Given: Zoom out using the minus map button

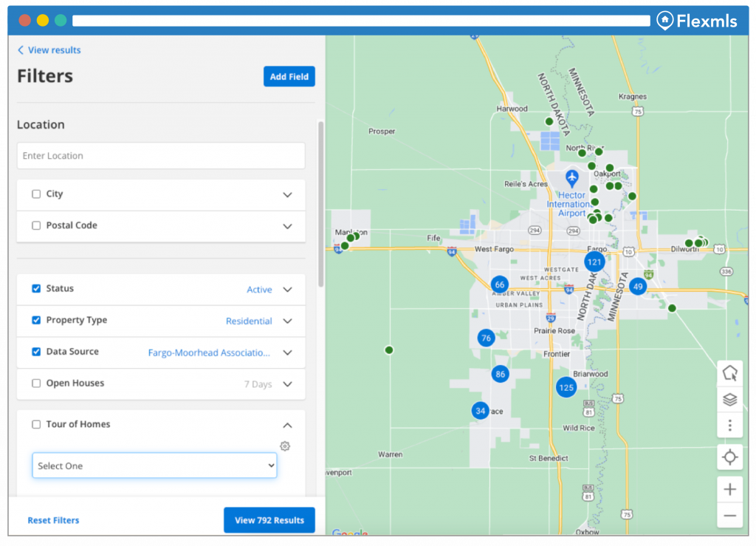Looking at the screenshot, I should (729, 515).
